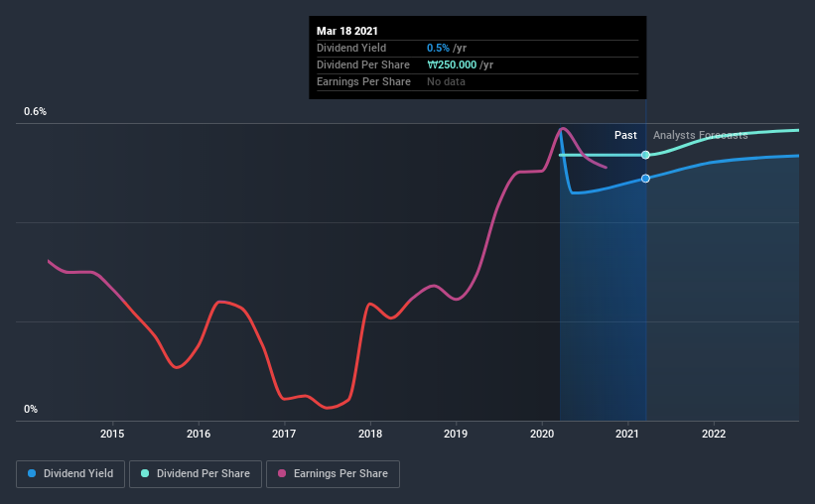Image resolution: width=815 pixels, height=504 pixels.
Task: Toggle the Dividend Yield legend button
Action: (x=70, y=474)
